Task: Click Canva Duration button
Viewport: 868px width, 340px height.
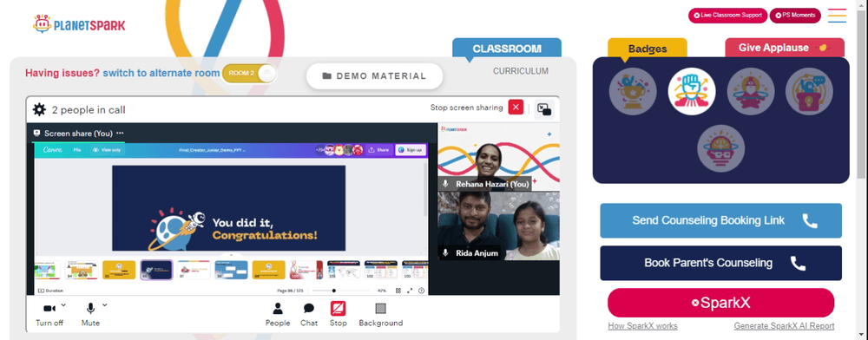Action: click(50, 291)
